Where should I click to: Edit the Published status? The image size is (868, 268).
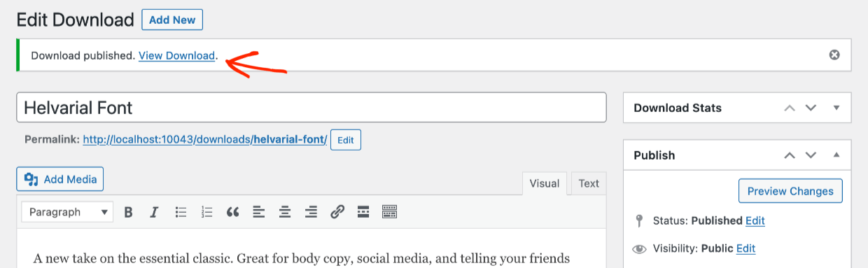tap(755, 220)
